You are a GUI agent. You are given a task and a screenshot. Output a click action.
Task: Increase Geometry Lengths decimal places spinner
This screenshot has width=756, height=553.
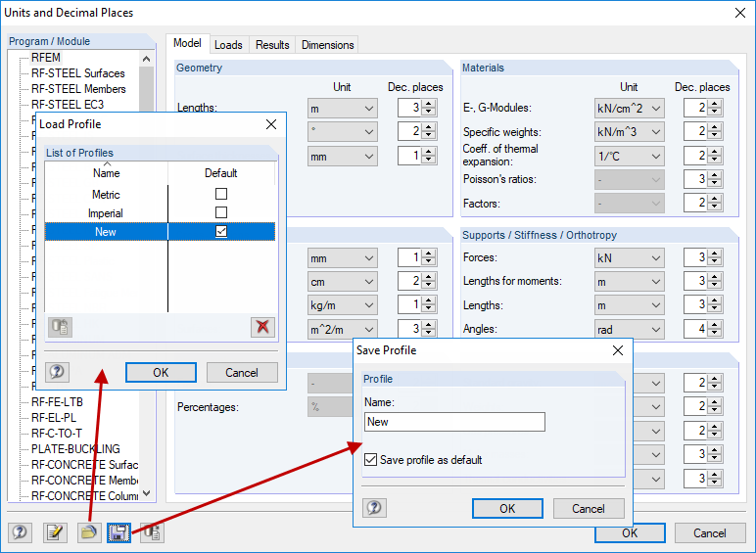point(429,104)
